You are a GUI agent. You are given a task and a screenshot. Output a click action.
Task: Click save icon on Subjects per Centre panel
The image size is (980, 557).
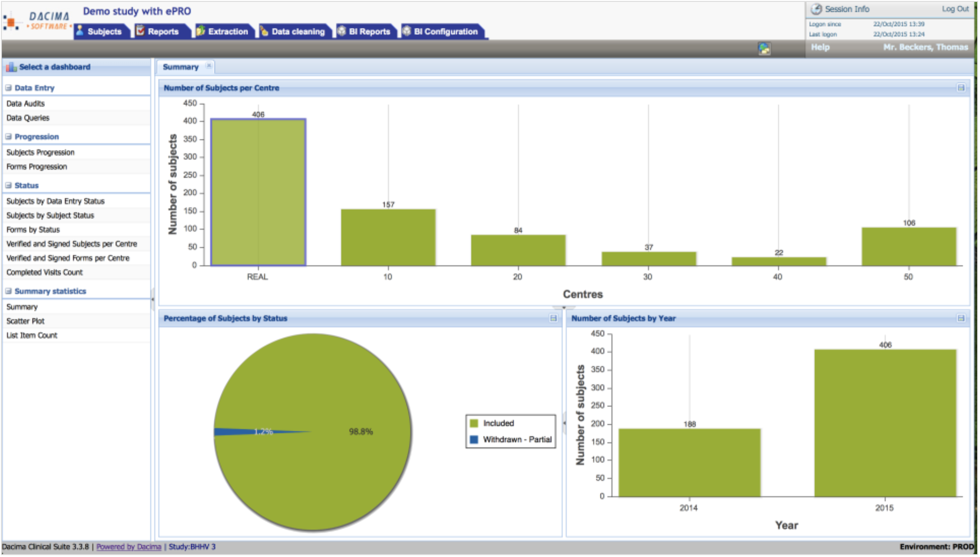[x=961, y=88]
